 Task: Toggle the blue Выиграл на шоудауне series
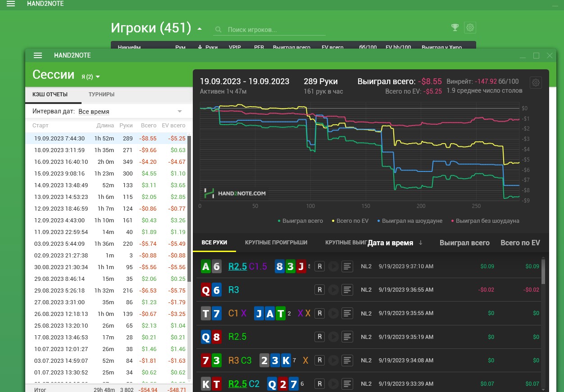(x=409, y=221)
